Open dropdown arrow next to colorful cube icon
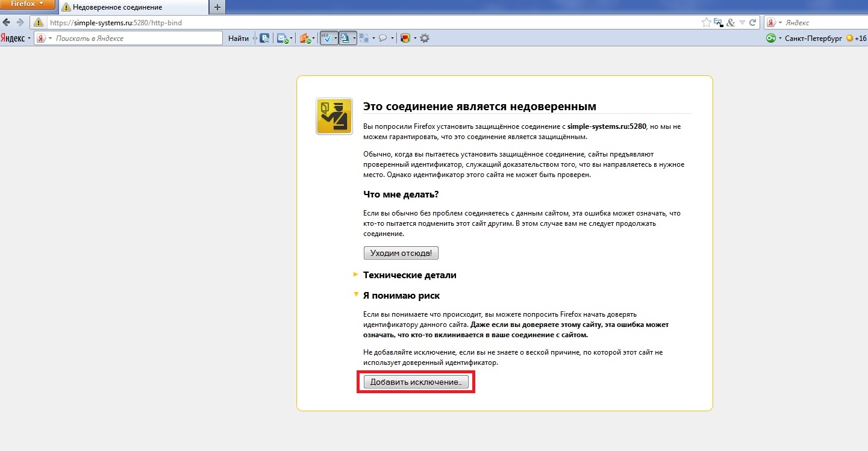The image size is (868, 451). point(415,39)
